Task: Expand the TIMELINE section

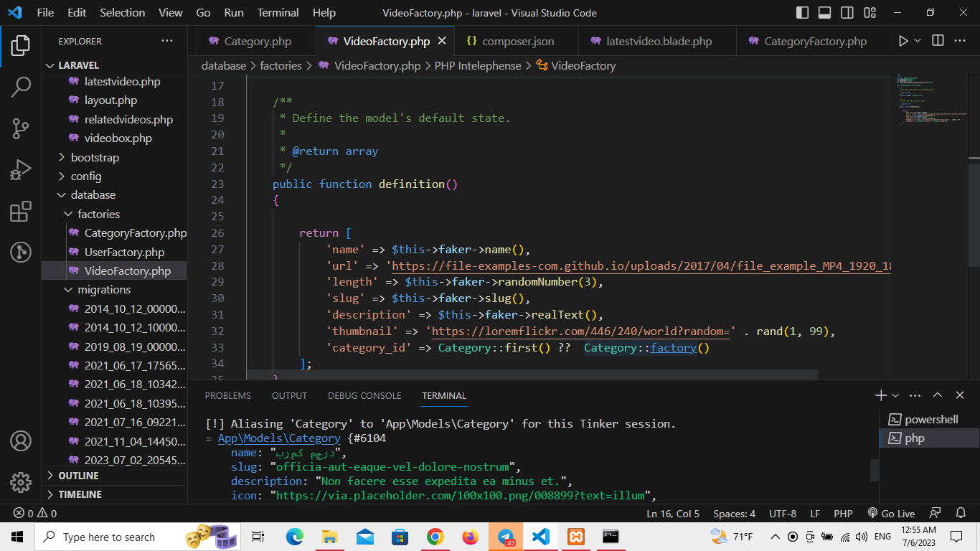Action: coord(115,494)
